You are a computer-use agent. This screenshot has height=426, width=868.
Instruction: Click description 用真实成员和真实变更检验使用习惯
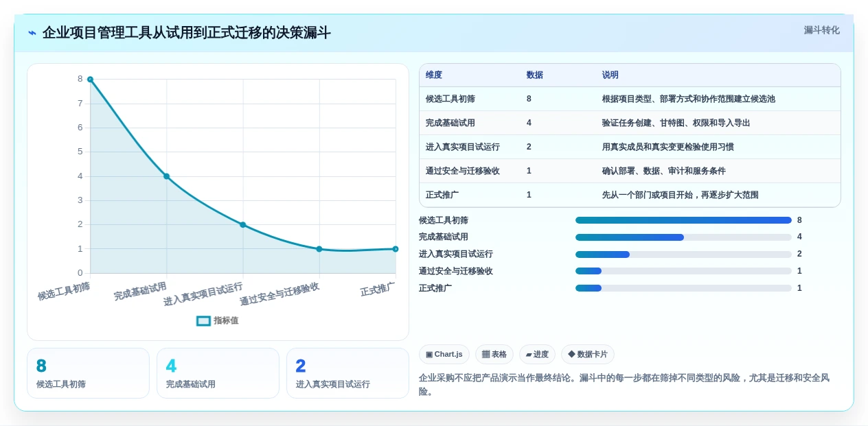tap(668, 147)
